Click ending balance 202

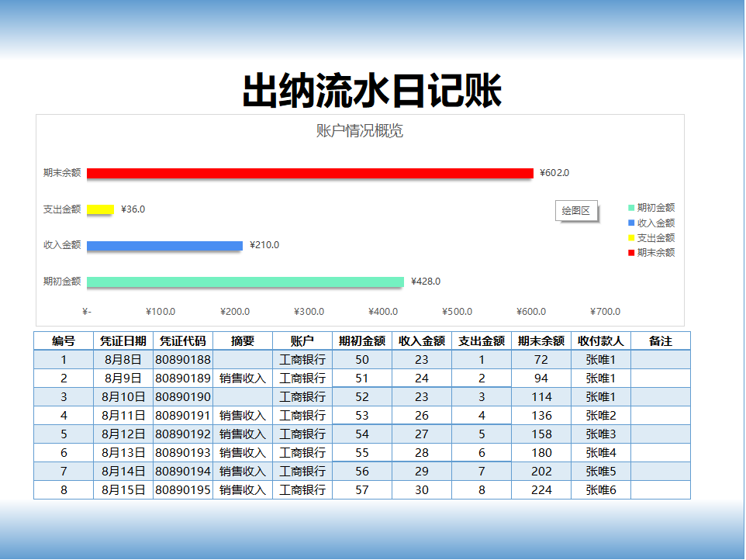(x=541, y=471)
